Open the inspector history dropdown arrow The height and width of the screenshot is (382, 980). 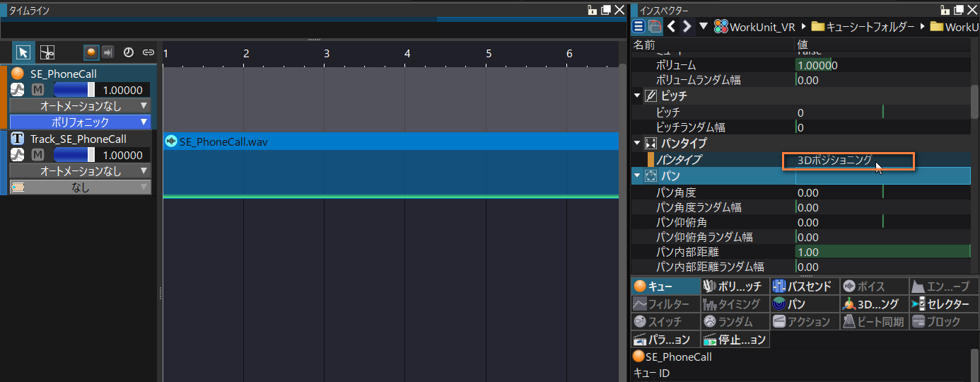[703, 27]
